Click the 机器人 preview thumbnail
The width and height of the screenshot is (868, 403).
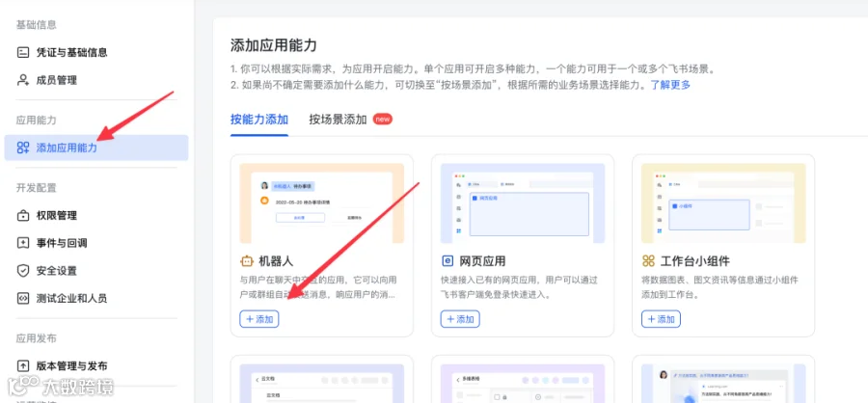(x=321, y=203)
